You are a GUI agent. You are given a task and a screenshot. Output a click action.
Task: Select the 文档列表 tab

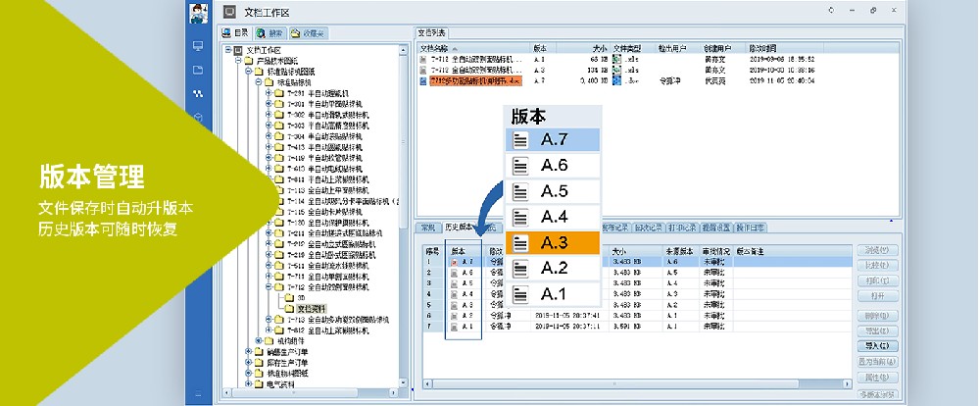[x=431, y=32]
